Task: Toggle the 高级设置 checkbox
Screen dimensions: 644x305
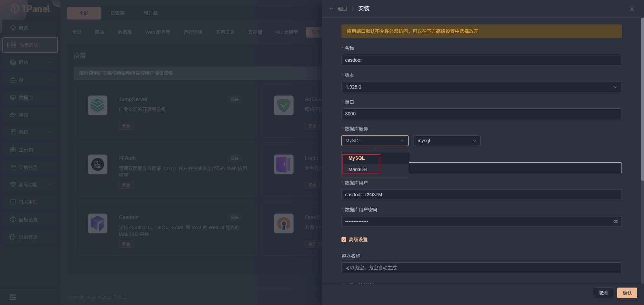Action: [x=344, y=240]
